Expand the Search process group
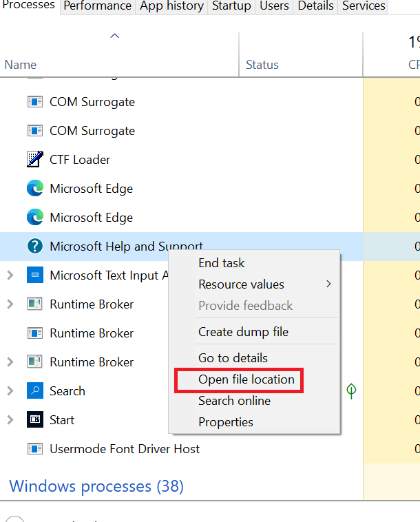Viewport: 420px width, 522px height. click(x=10, y=391)
